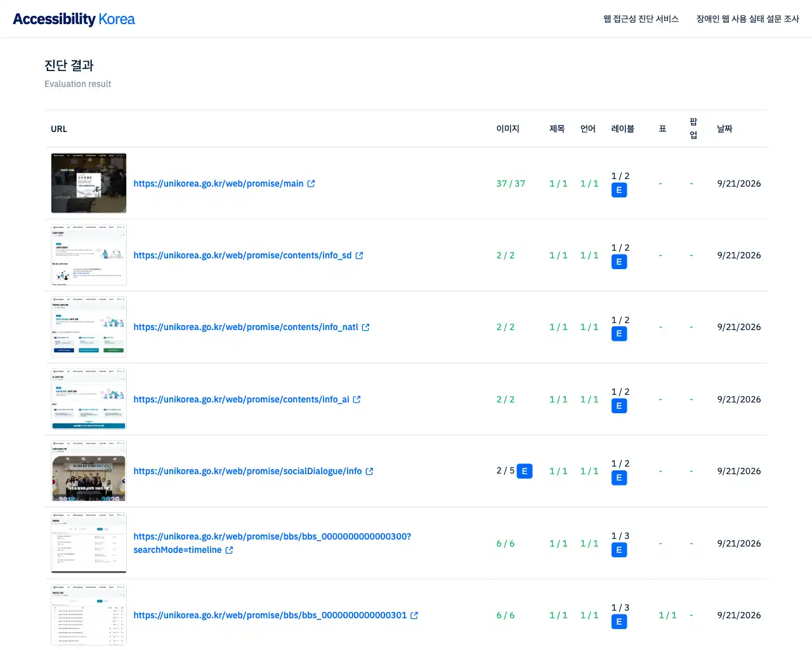The image size is (812, 650).
Task: Click the 1 / 1 table score in bbs_0000000000000301 row
Action: click(x=667, y=615)
